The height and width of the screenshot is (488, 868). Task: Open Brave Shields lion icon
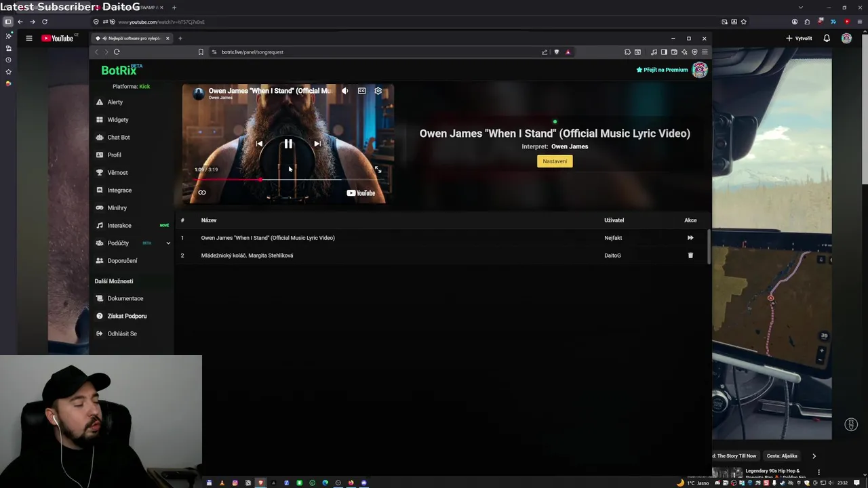coord(557,52)
